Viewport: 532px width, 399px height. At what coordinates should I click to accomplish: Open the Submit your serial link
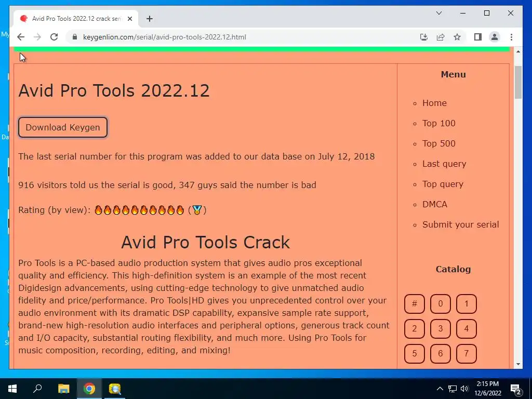460,224
